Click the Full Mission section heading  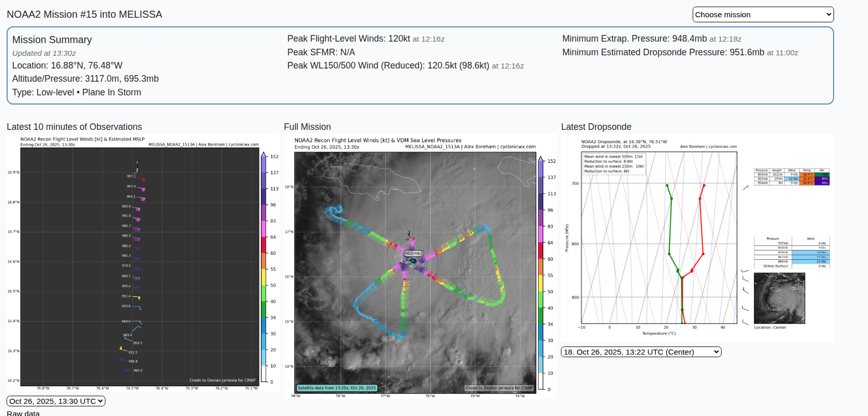point(307,127)
